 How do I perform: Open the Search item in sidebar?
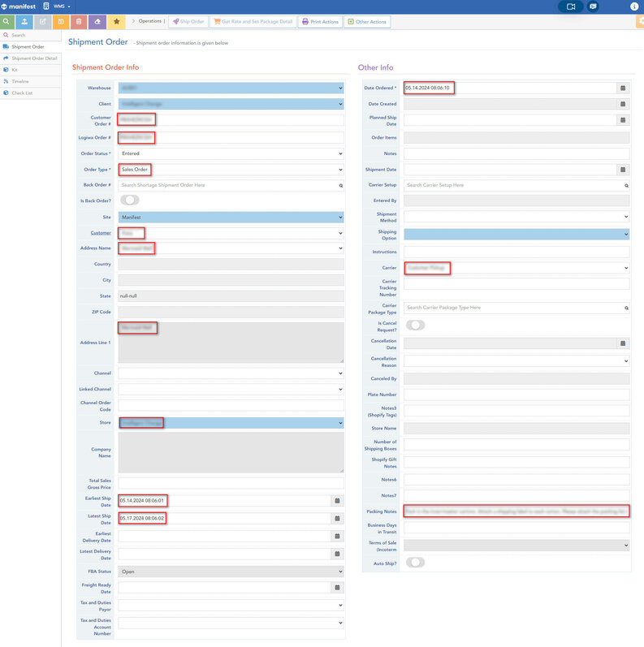pos(31,35)
